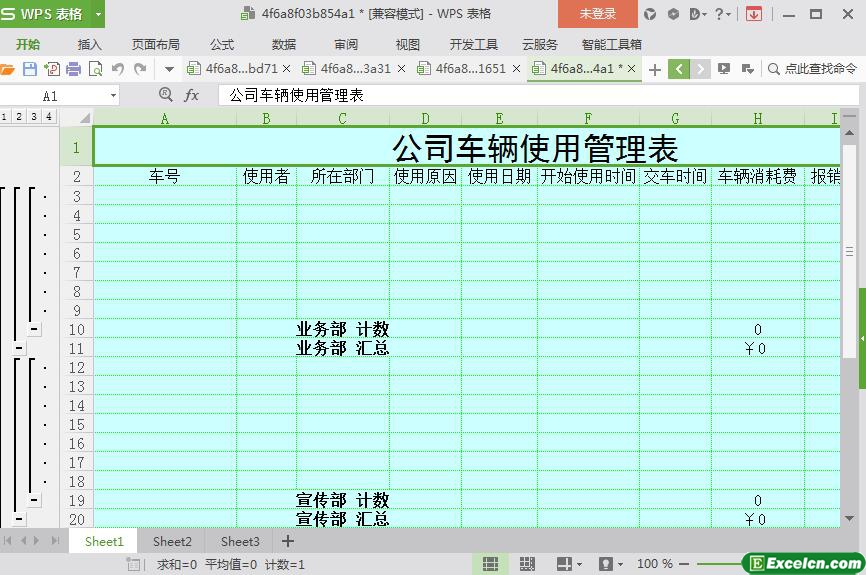Click the Undo arrow icon
866x575 pixels.
click(x=118, y=69)
